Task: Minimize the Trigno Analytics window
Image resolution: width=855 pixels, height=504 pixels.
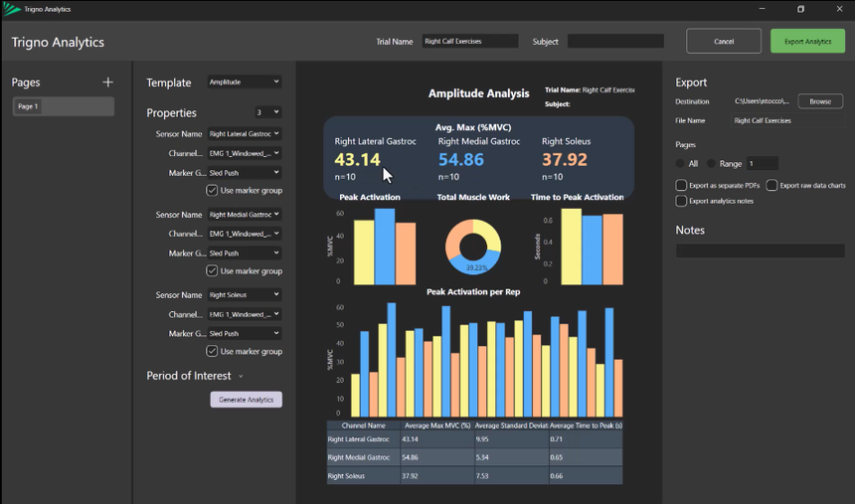Action: (755, 9)
